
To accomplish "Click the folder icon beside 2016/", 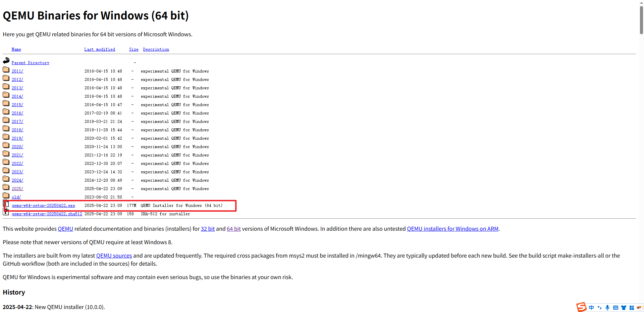I will [6, 112].
